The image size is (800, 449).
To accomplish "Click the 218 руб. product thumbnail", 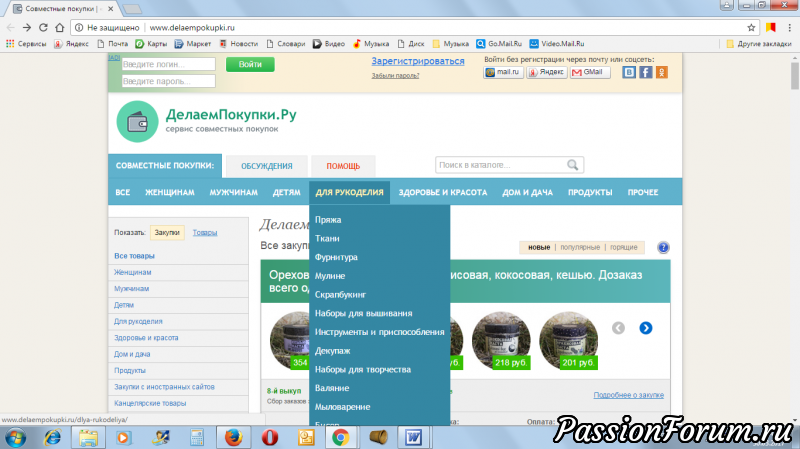I will 501,341.
